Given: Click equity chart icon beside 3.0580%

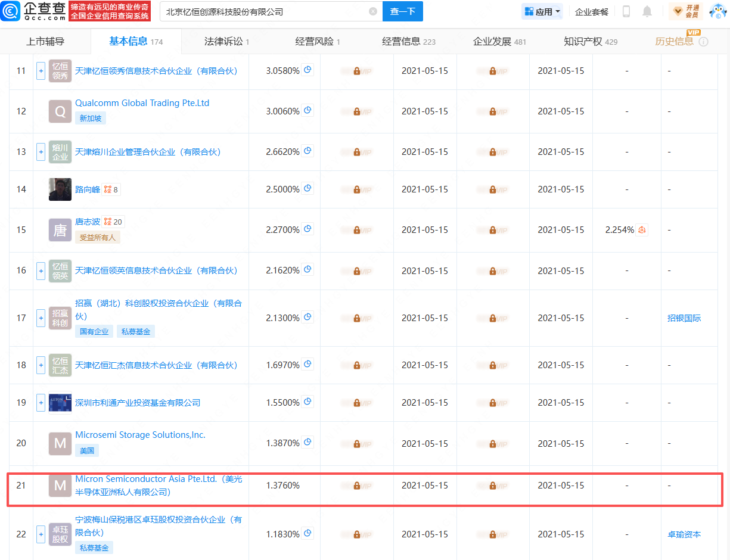Looking at the screenshot, I should click(308, 70).
